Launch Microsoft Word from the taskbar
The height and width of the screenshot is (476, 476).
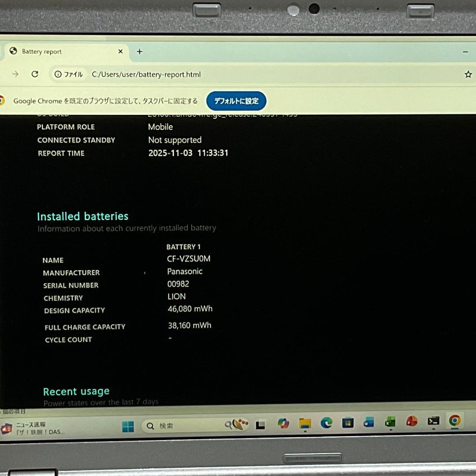click(x=368, y=425)
